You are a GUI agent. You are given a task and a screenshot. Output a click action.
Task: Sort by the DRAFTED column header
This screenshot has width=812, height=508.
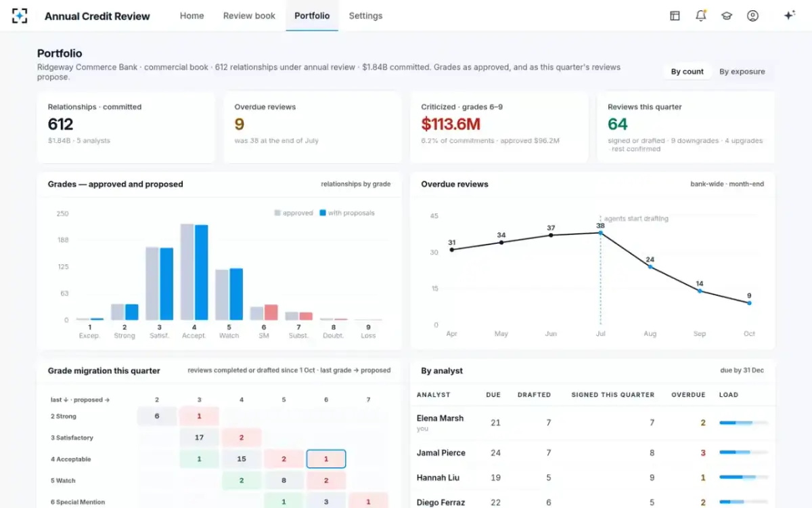coord(534,395)
